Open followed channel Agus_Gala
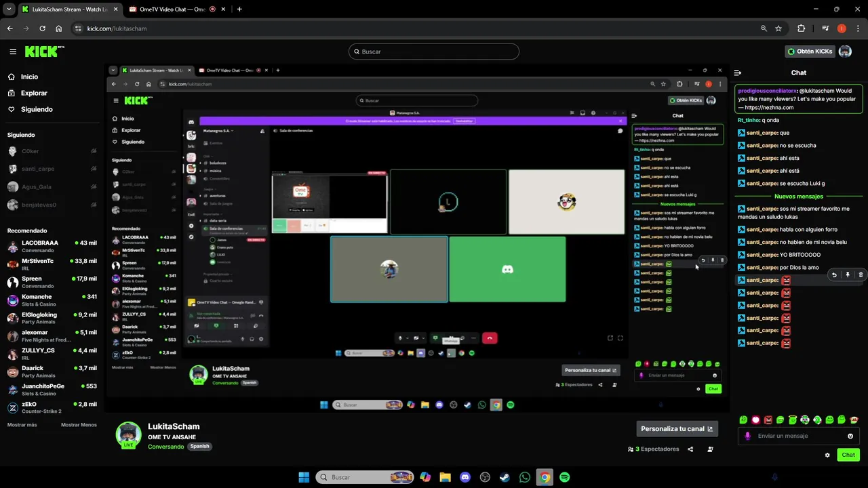 52,187
